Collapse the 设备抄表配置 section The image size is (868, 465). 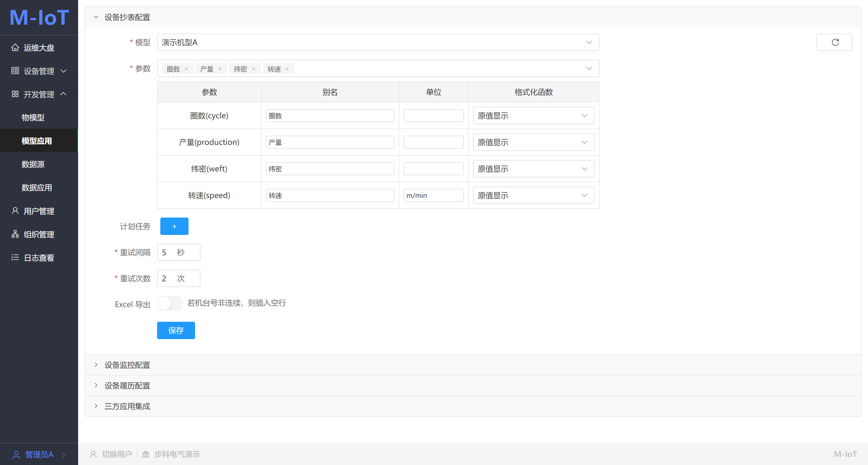tap(473, 17)
